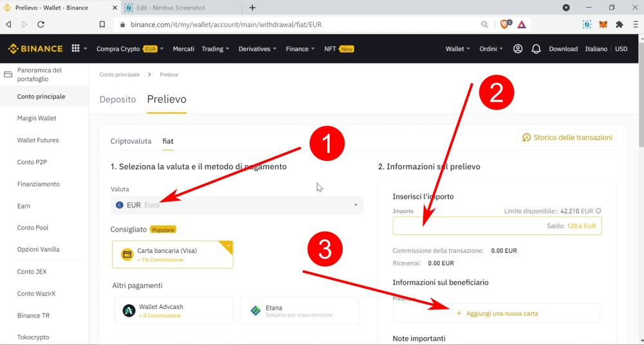Viewport: 644px width, 345px height.
Task: Open the user account profile icon
Action: (518, 49)
